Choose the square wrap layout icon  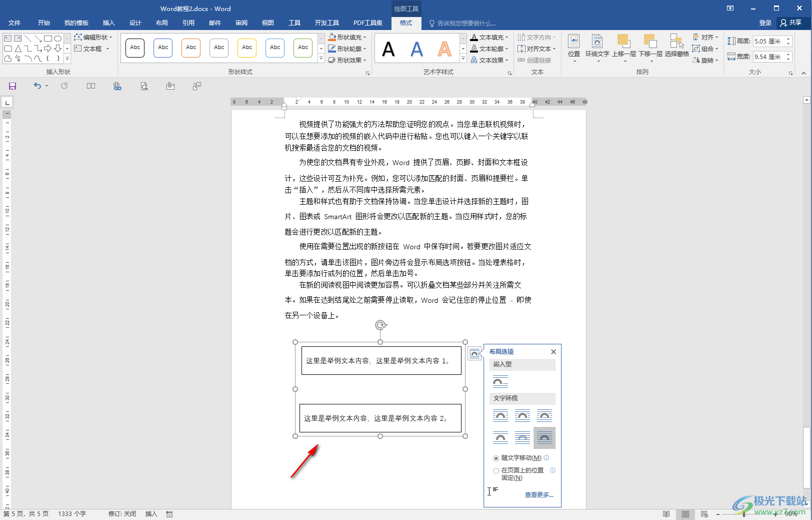(x=500, y=416)
